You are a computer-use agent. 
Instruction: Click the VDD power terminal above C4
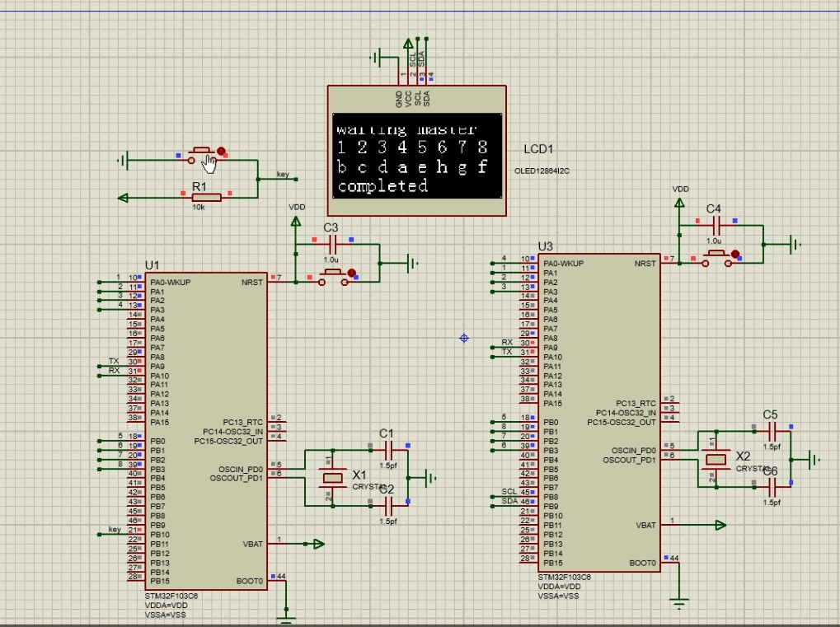pos(679,203)
